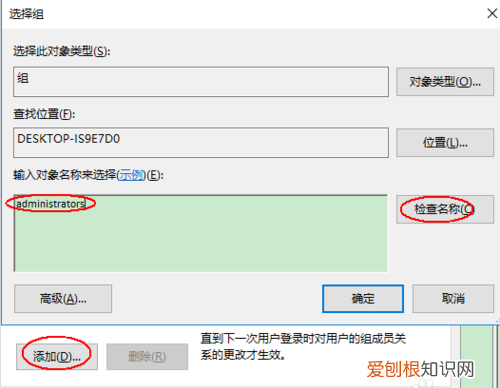Viewport: 500px width, 388px height.
Task: Select the group membership note in background window
Action: 303,347
